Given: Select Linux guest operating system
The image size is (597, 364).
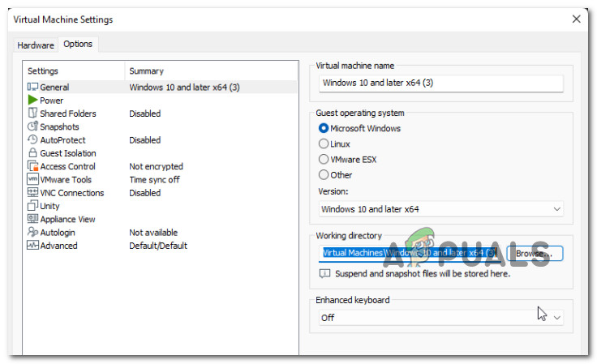Looking at the screenshot, I should coord(324,143).
